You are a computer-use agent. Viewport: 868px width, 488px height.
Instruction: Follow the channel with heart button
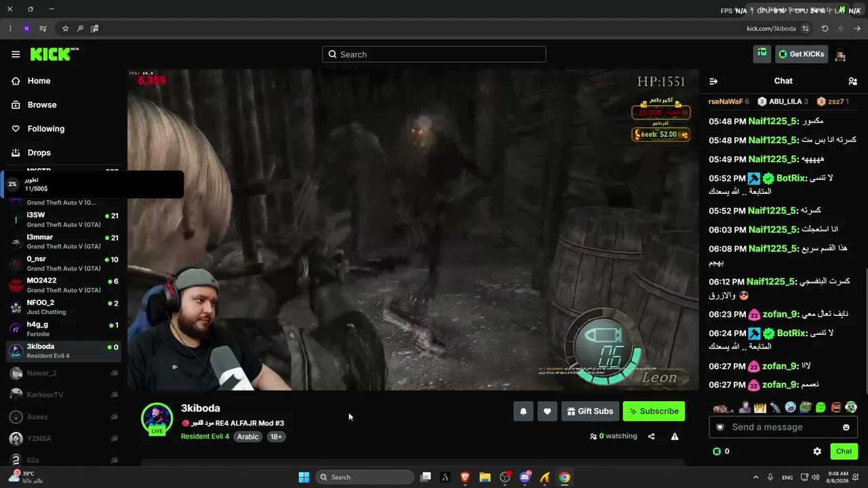pyautogui.click(x=547, y=411)
